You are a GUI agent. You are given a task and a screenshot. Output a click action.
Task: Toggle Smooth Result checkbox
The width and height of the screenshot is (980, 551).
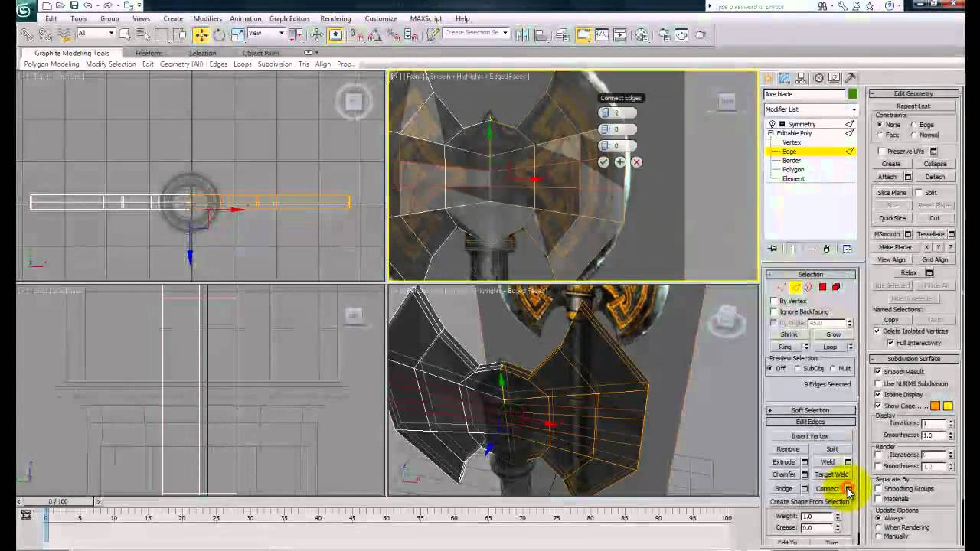pyautogui.click(x=878, y=372)
